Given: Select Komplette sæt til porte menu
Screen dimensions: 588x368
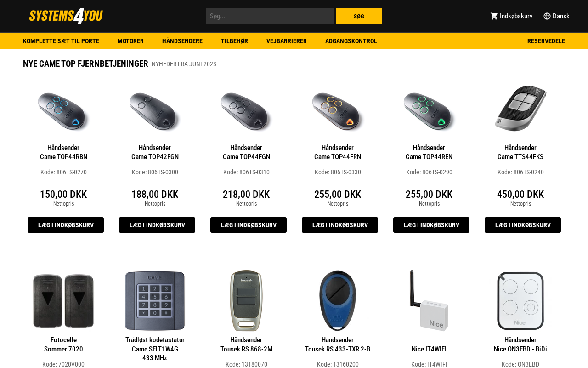Looking at the screenshot, I should [61, 41].
